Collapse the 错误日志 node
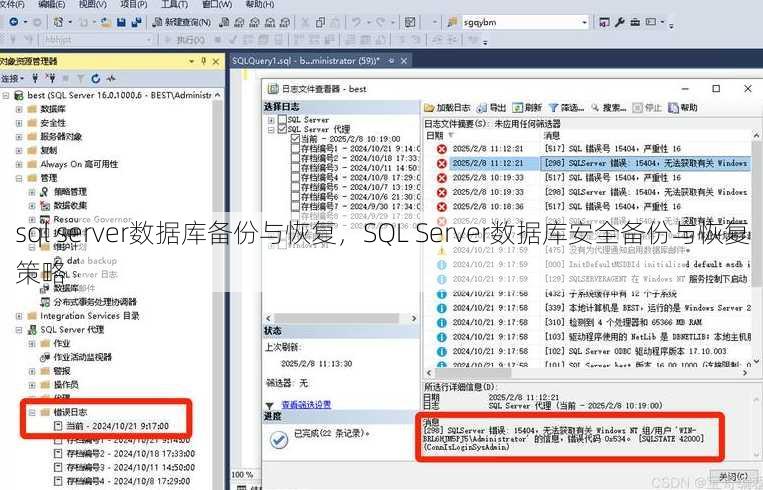The width and height of the screenshot is (763, 490). [x=32, y=412]
